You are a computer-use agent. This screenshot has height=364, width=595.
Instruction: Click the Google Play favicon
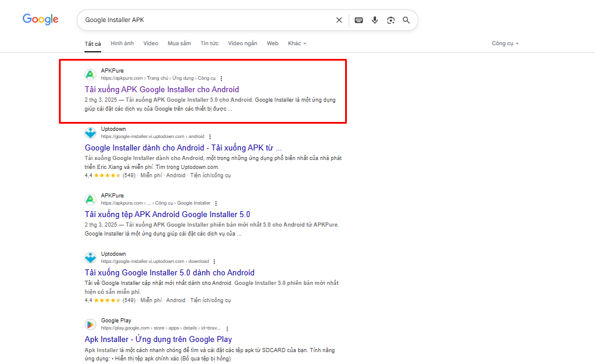pos(90,324)
